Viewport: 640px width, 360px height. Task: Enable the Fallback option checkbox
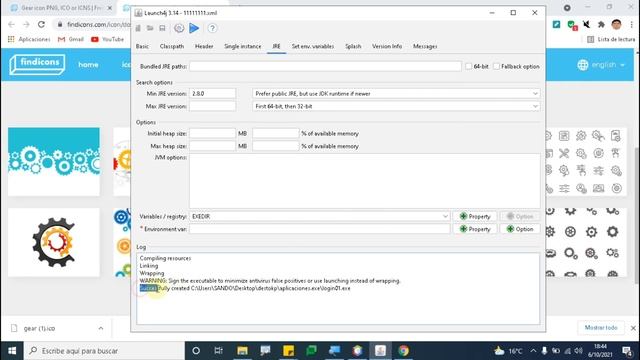(x=496, y=66)
